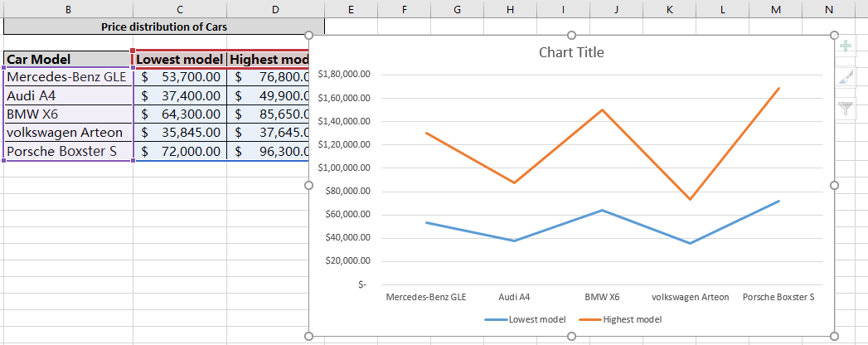Select column N header

click(x=829, y=9)
